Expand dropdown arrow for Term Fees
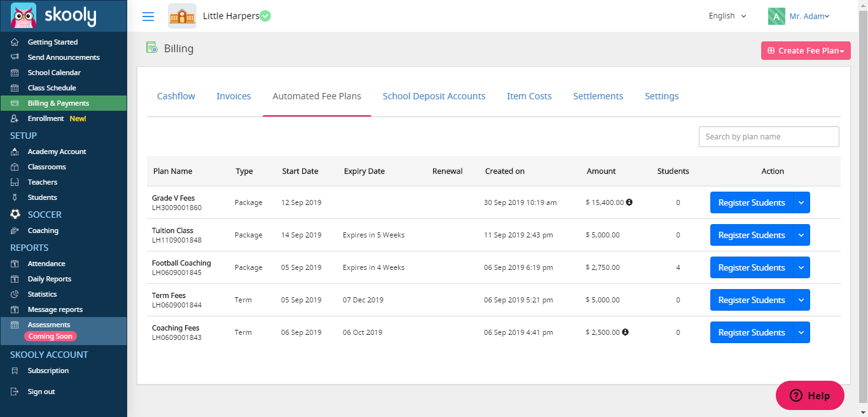The width and height of the screenshot is (868, 417). pos(801,300)
